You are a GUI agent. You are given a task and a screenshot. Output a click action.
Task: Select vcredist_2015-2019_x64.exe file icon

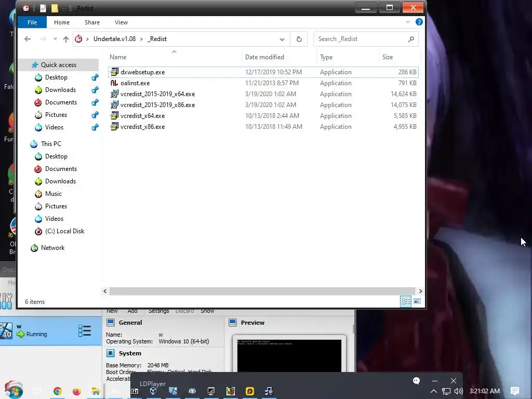114,94
